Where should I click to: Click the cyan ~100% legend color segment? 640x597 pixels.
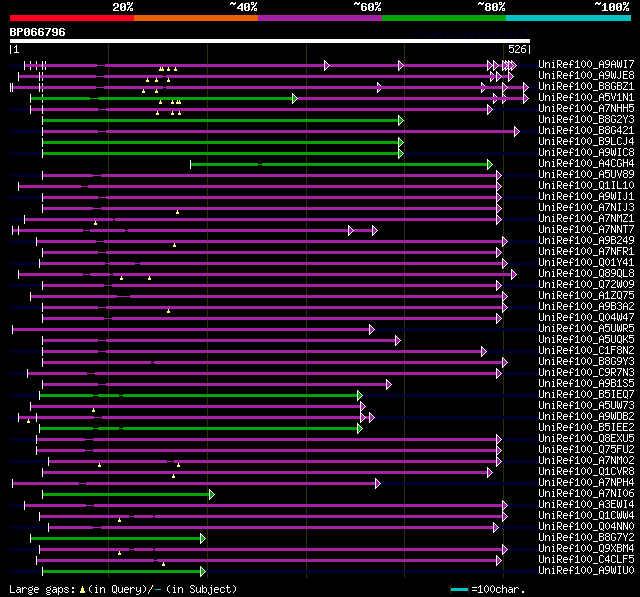[569, 18]
